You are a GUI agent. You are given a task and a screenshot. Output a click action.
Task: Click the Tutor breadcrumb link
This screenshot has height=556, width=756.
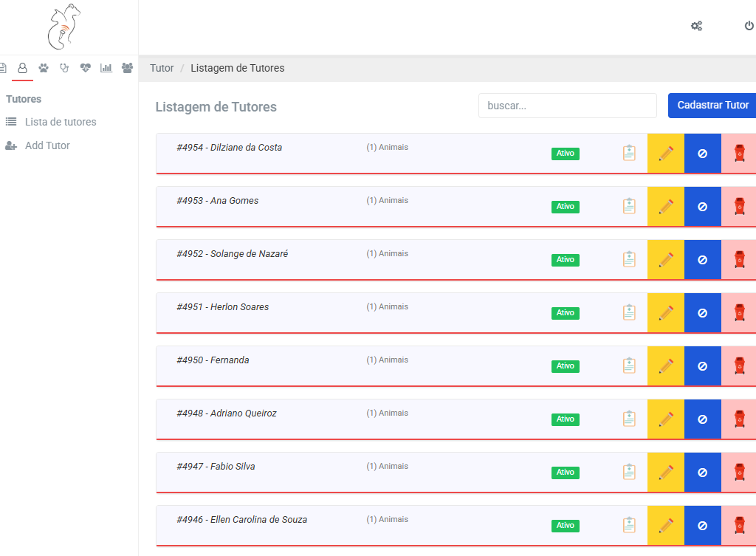coord(162,68)
